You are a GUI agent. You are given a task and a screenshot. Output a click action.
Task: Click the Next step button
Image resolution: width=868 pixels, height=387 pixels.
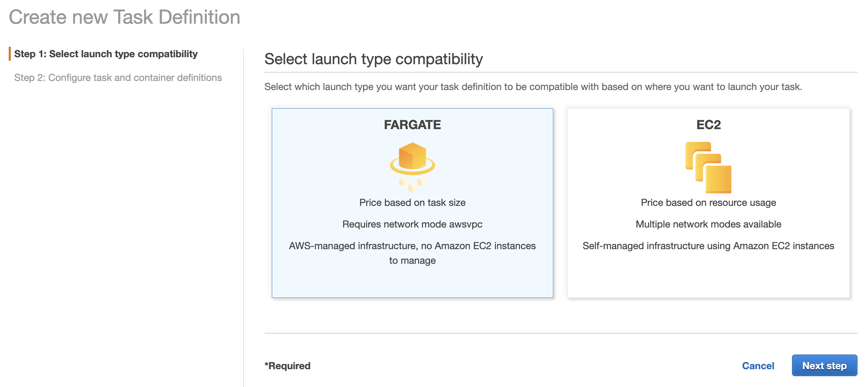(x=824, y=365)
